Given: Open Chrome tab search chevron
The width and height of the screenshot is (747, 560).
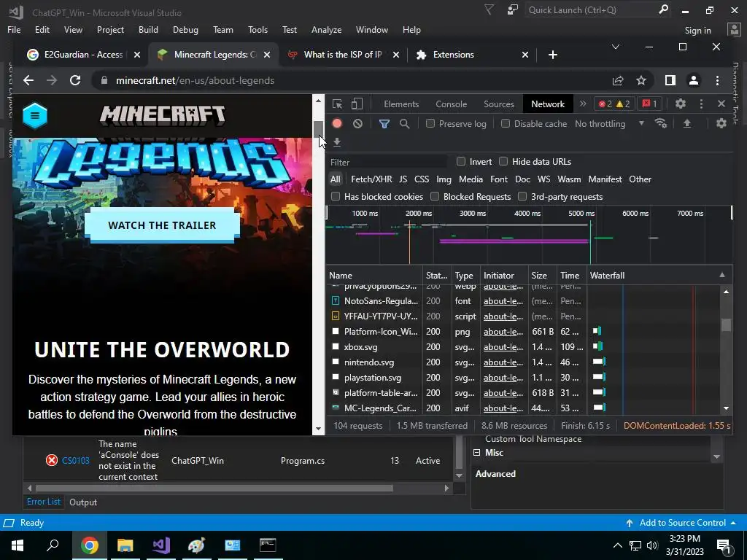Looking at the screenshot, I should coord(616,47).
